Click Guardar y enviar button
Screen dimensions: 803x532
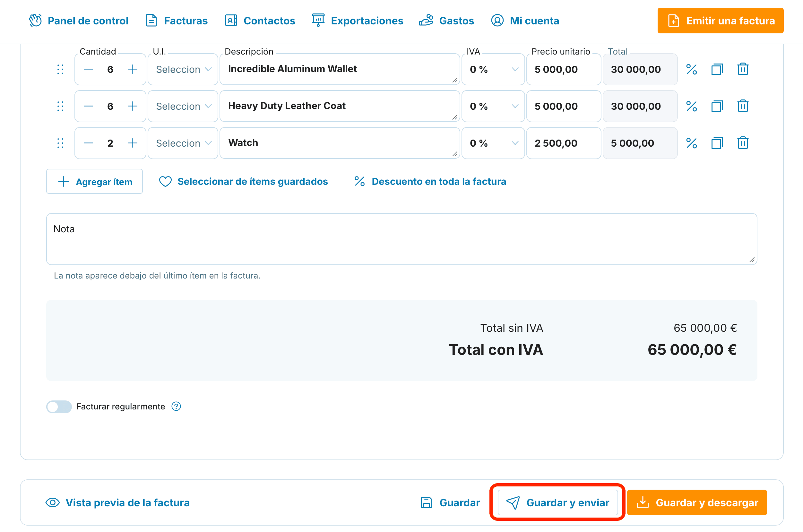(557, 502)
